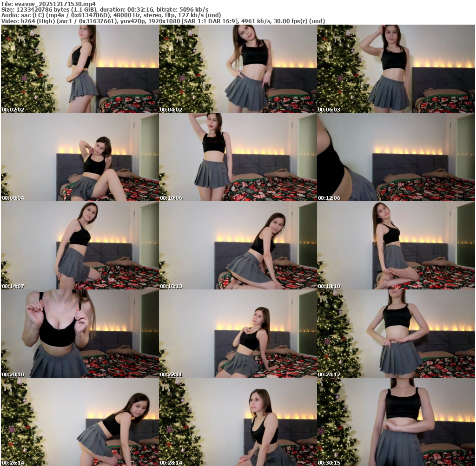This screenshot has width=476, height=466.
Task: Open the thumbnail frame stamped 00:26:14
Action: point(80,422)
